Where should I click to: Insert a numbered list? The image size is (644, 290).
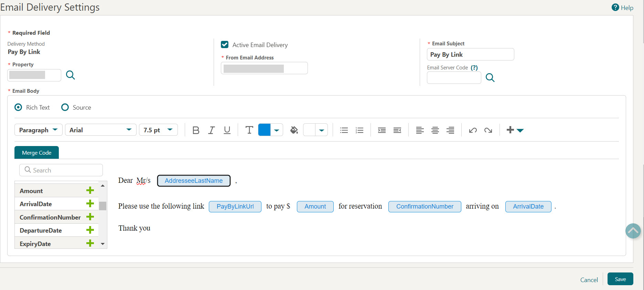359,130
